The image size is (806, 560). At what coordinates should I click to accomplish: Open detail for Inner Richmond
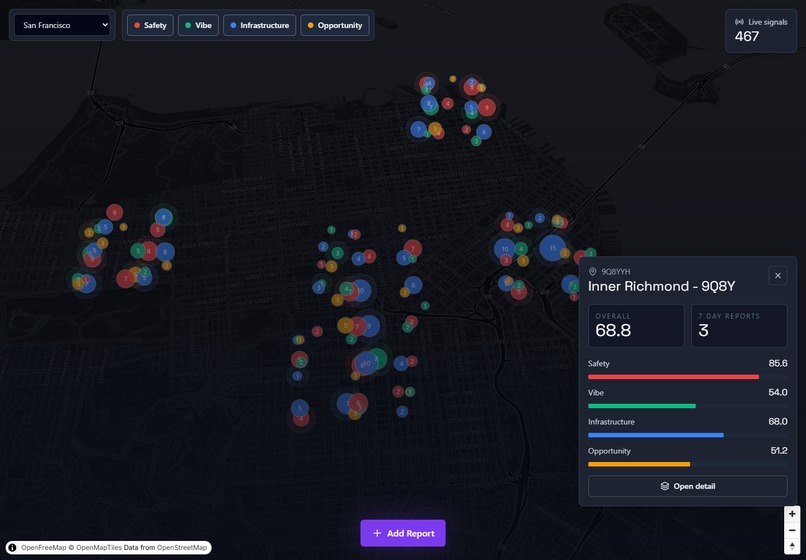688,486
